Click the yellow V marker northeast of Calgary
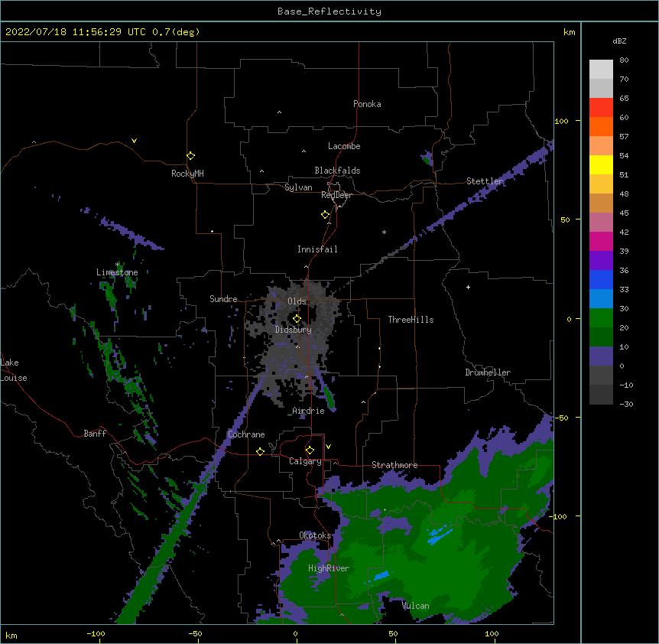 [328, 447]
